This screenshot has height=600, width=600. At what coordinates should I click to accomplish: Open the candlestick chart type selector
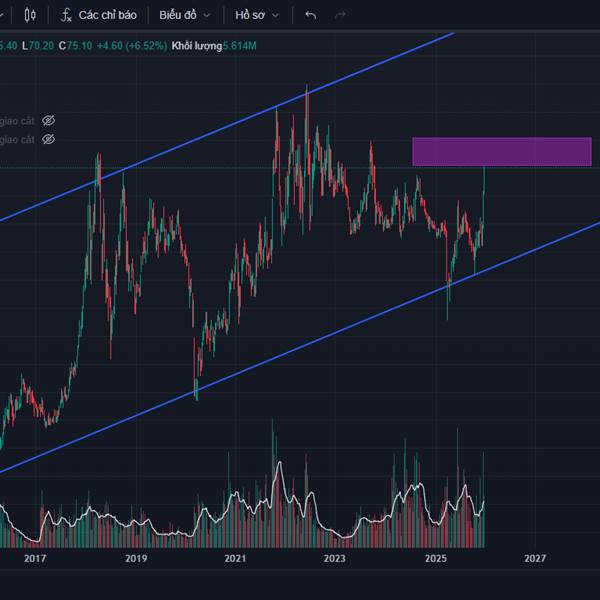30,15
